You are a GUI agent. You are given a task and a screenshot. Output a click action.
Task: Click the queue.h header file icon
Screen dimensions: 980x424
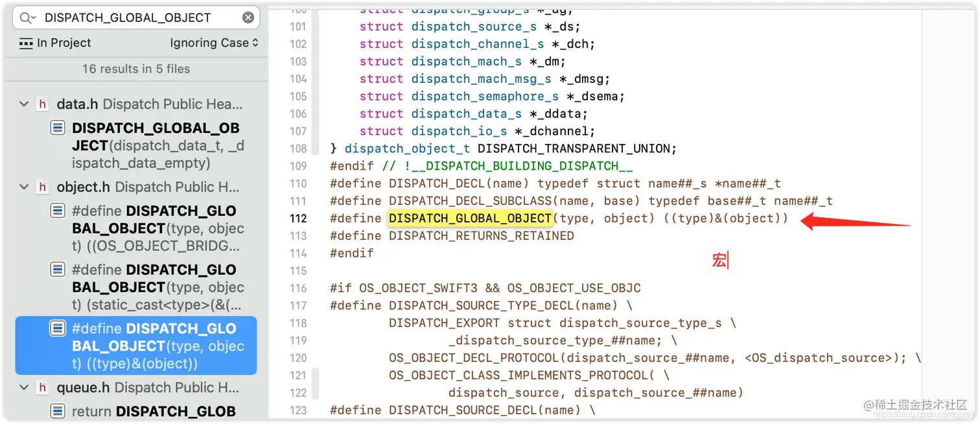(43, 388)
